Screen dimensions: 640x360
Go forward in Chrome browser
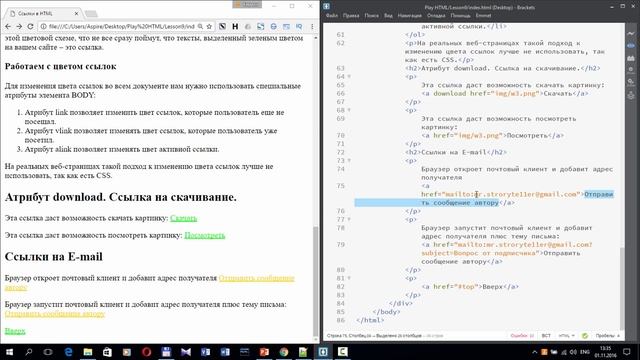19,26
